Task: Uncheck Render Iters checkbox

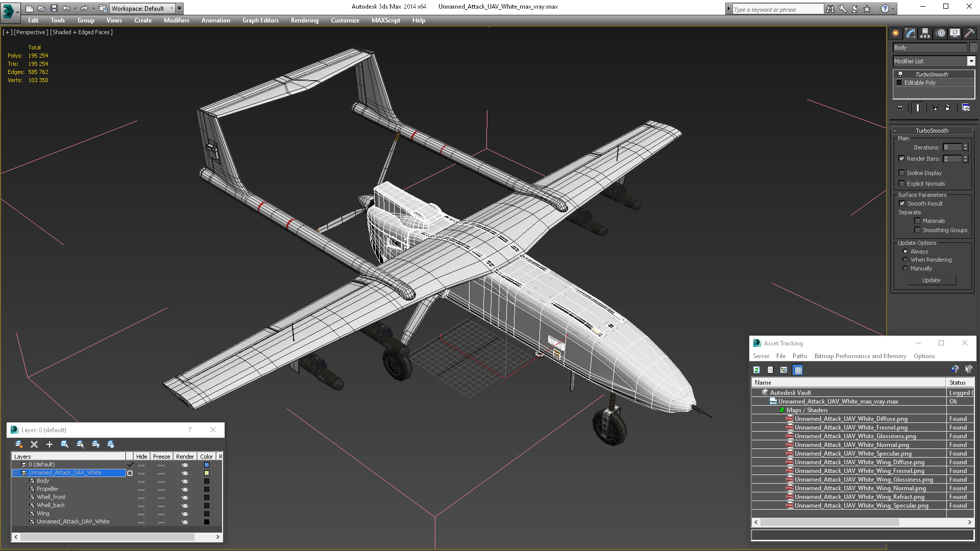Action: point(901,159)
